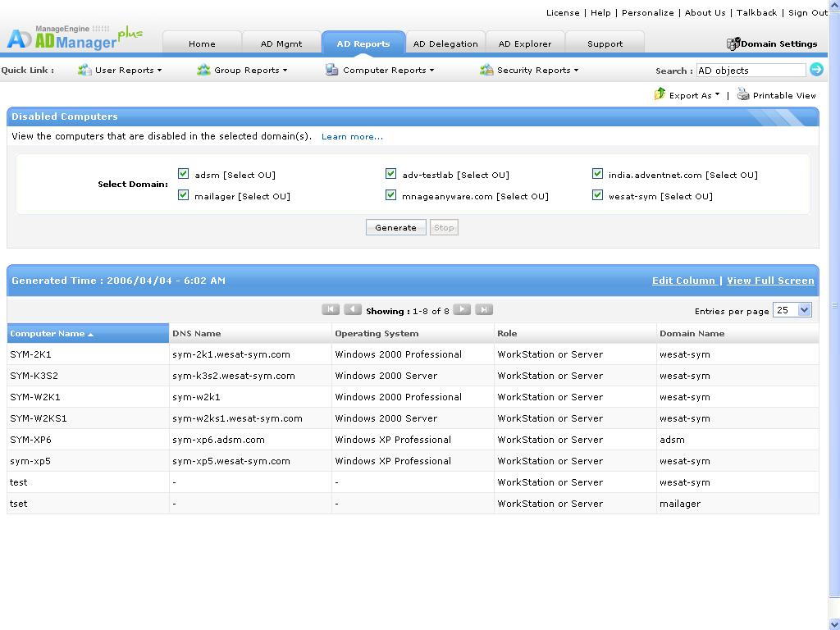Image resolution: width=840 pixels, height=630 pixels.
Task: Click the Domain Settings icon
Action: pyautogui.click(x=733, y=43)
